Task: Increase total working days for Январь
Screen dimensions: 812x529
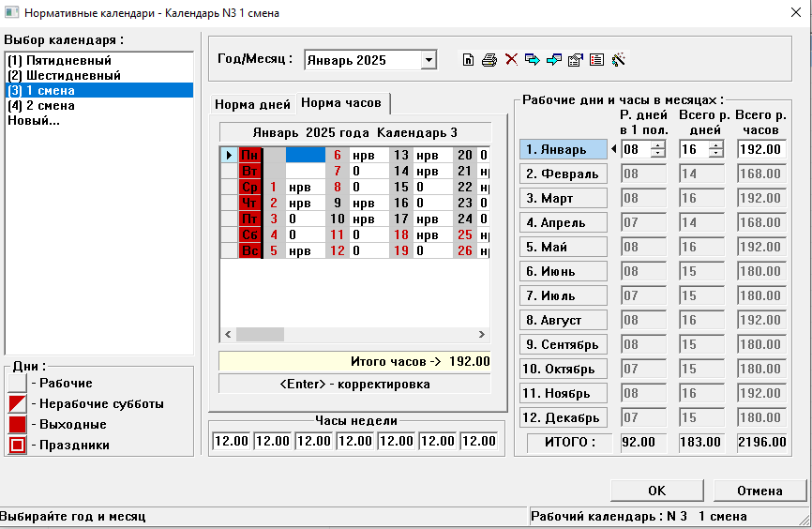Action: [715, 145]
